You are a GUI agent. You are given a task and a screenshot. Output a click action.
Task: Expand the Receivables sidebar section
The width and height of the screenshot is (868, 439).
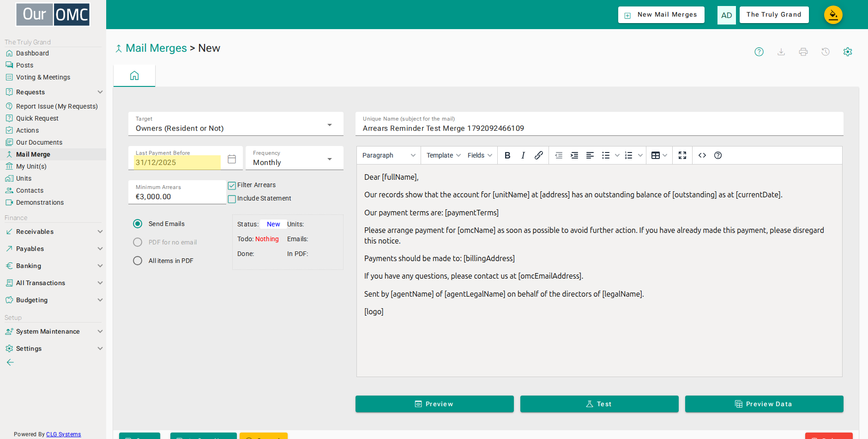[54, 232]
